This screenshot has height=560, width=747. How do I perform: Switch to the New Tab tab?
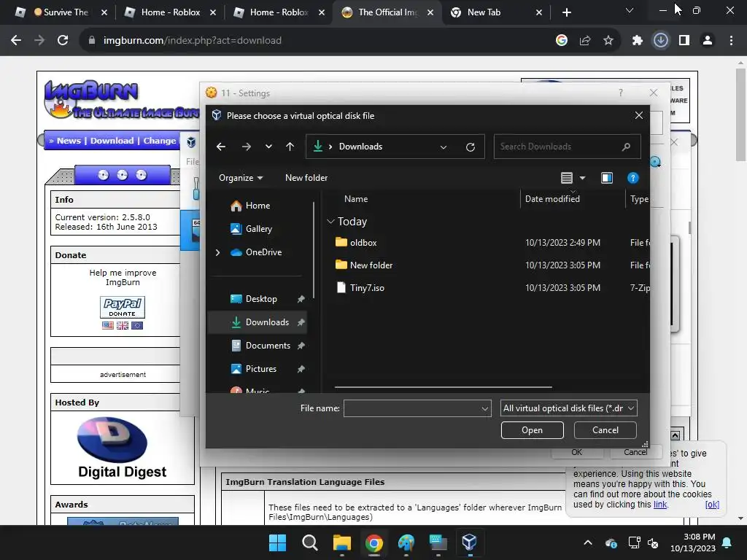click(495, 12)
